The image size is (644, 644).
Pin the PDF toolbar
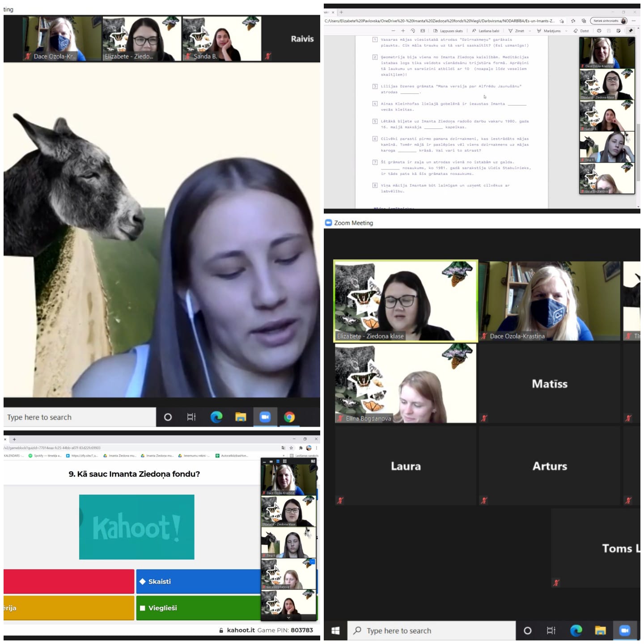[631, 31]
